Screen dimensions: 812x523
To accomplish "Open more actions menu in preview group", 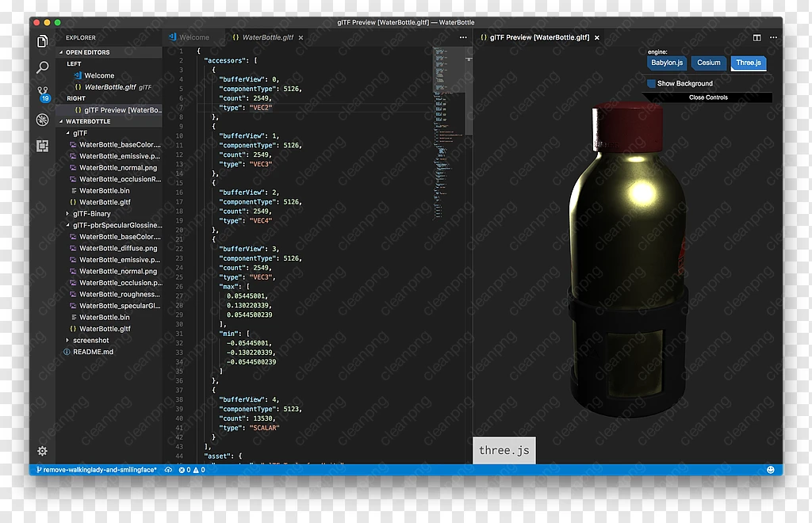I will coord(773,37).
